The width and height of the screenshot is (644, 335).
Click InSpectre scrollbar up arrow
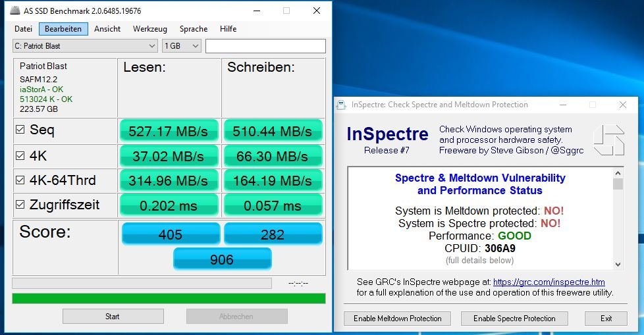(618, 172)
